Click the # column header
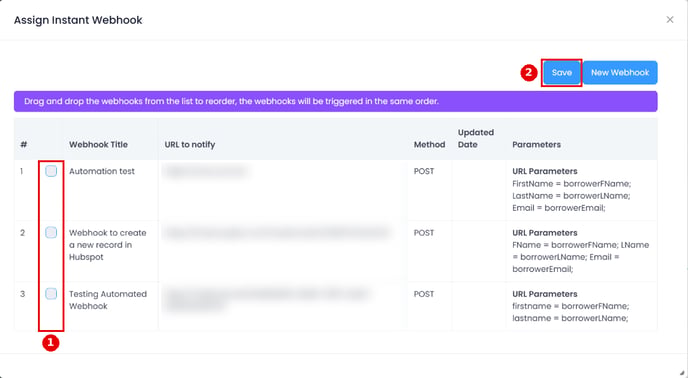Screen dimensions: 688x378 click(24, 144)
